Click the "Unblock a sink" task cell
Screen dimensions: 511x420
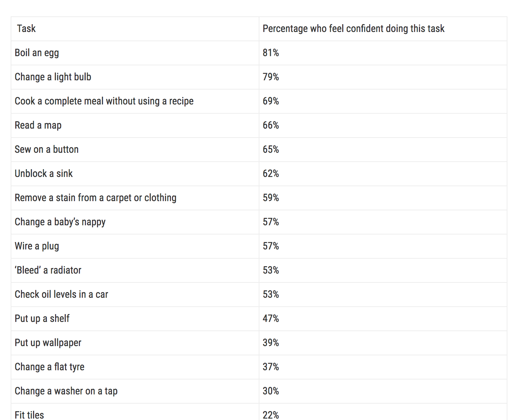(44, 174)
